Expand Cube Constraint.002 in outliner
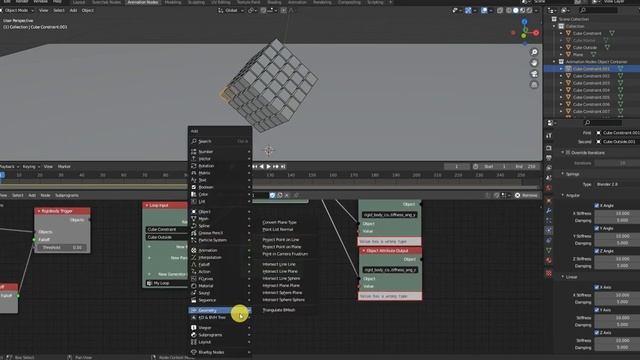The width and height of the screenshot is (640, 360). 561,76
